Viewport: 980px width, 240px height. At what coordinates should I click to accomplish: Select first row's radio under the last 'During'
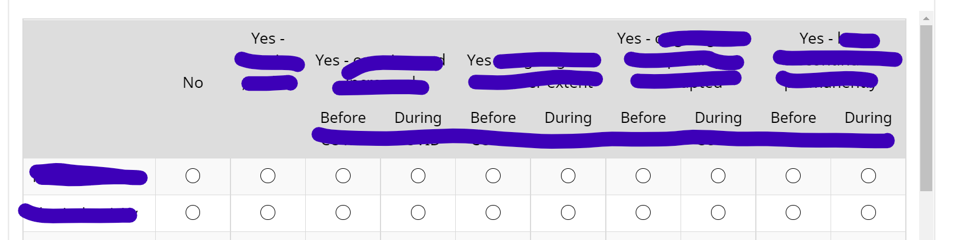868,176
